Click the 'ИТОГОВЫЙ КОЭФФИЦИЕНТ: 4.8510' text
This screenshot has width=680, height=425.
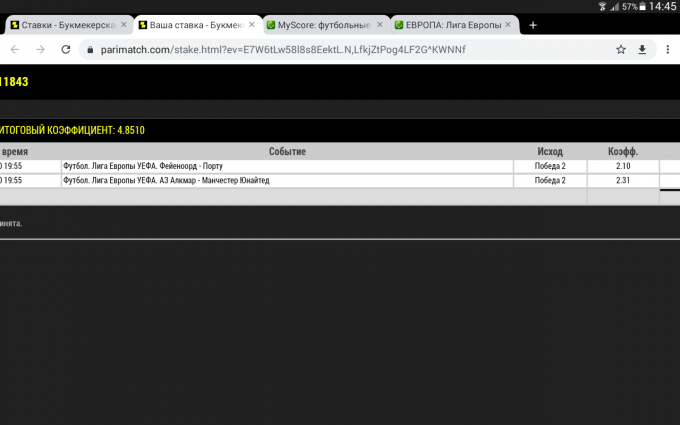pyautogui.click(x=72, y=130)
